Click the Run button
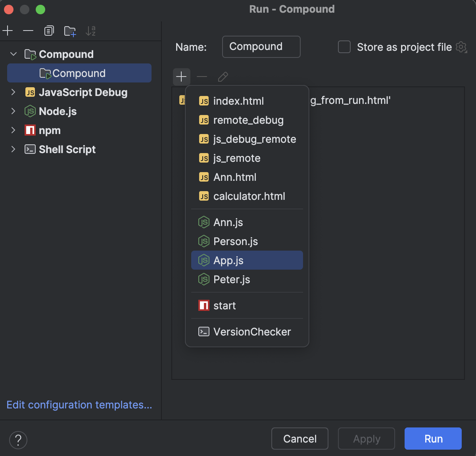Image resolution: width=476 pixels, height=456 pixels. point(433,439)
